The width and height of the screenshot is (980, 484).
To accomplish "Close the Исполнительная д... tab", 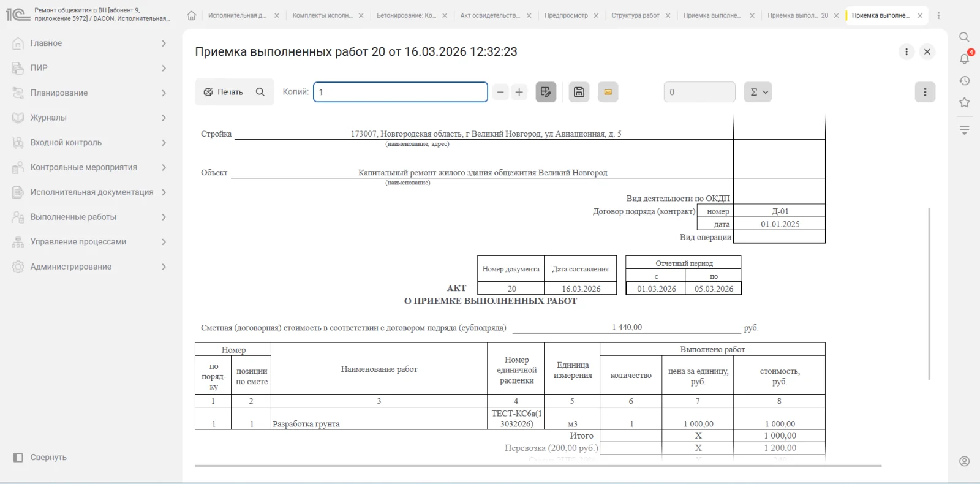I will tap(277, 15).
